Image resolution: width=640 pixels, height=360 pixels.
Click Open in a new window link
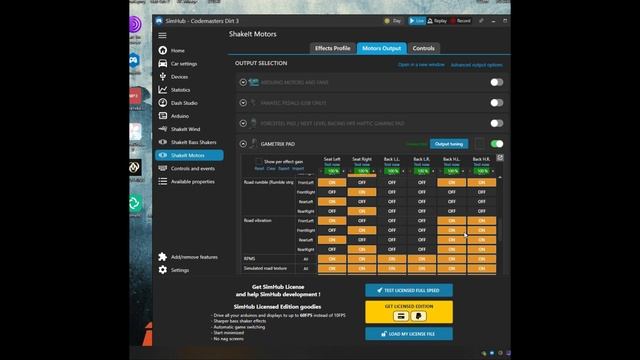[x=421, y=64]
